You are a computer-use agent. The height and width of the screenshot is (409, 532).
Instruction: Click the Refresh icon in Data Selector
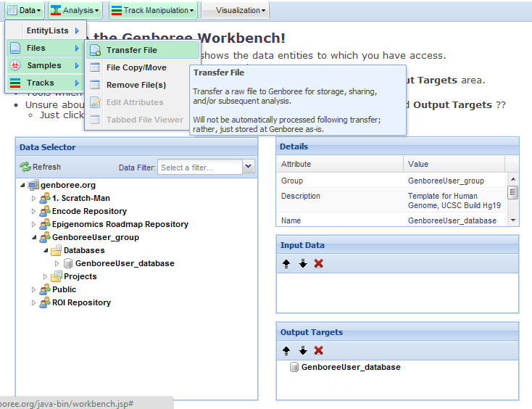[x=25, y=168]
